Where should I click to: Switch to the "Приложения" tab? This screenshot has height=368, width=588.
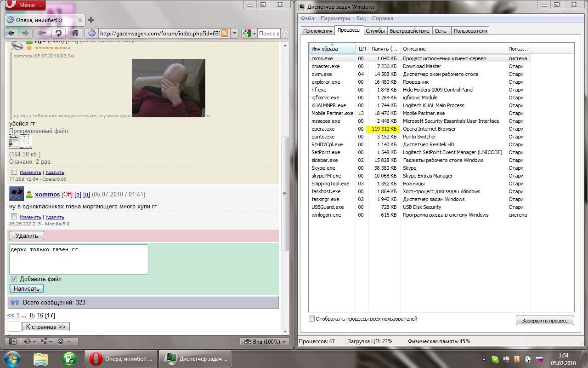point(317,31)
